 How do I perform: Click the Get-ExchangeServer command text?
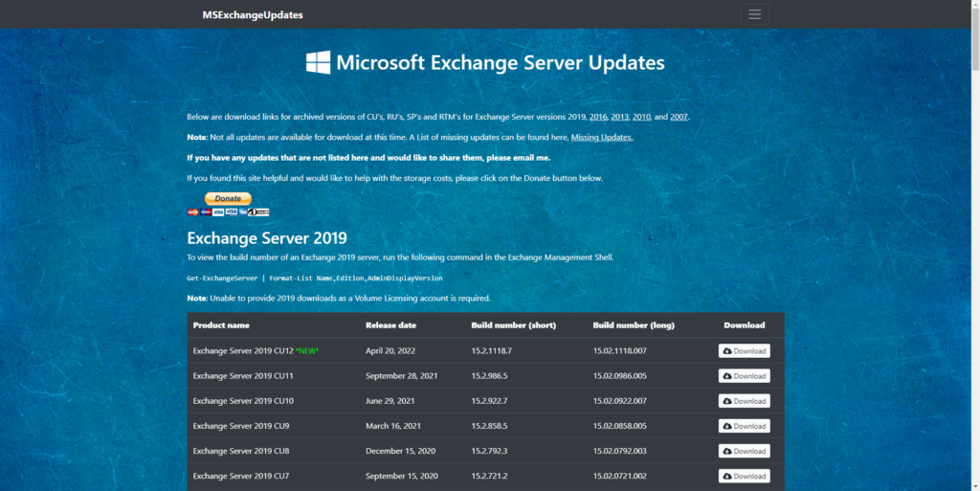tap(314, 278)
